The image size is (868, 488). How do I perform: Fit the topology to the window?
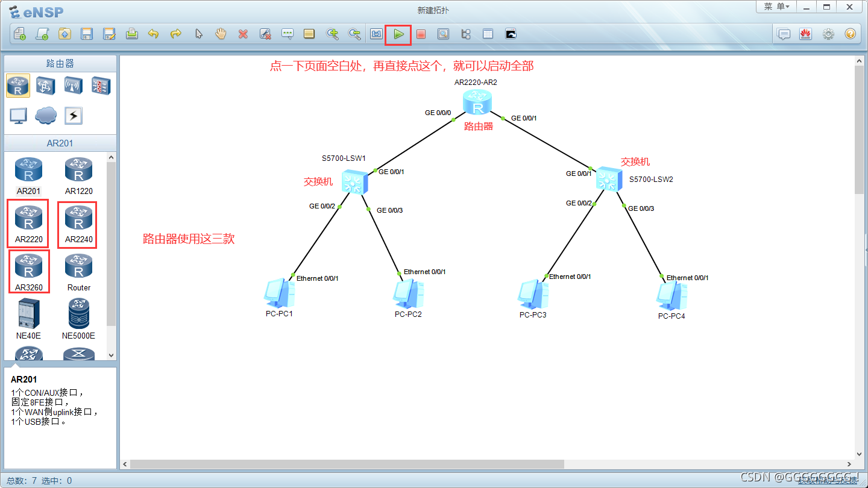coord(377,34)
